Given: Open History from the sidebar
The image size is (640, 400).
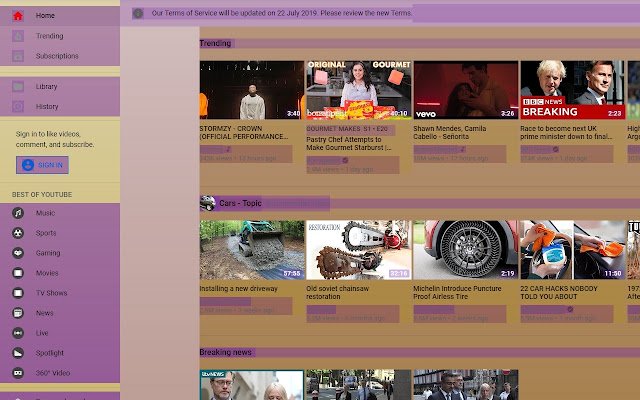Looking at the screenshot, I should click(x=60, y=107).
